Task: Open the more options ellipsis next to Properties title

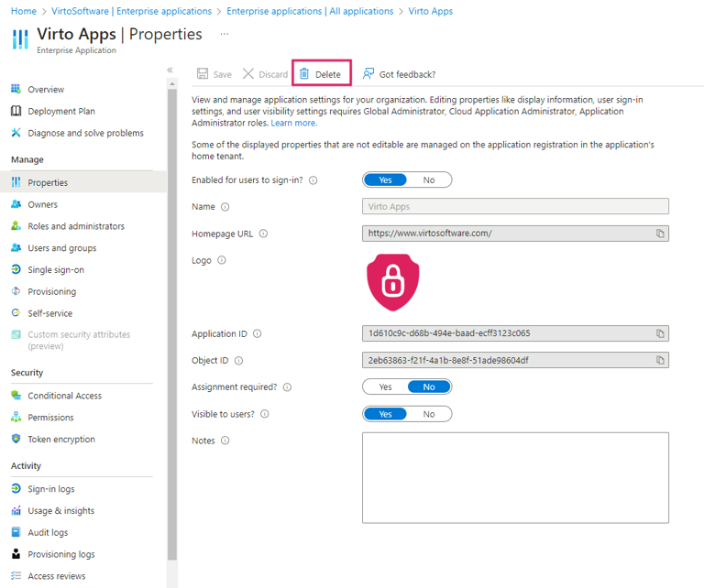Action: tap(225, 34)
